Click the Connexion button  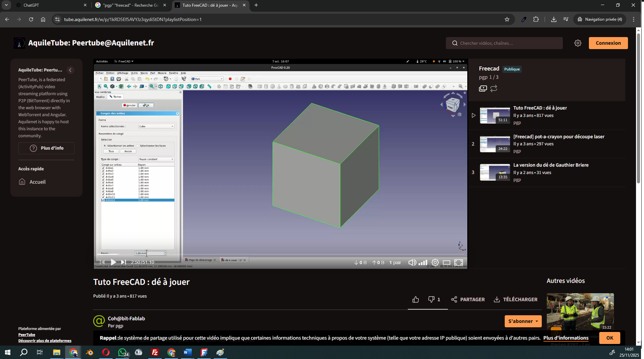[x=608, y=43]
